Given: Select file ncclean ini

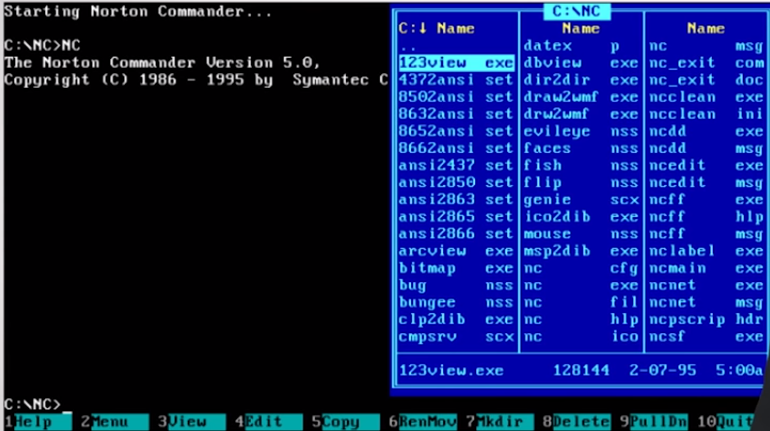Looking at the screenshot, I should click(706, 114).
